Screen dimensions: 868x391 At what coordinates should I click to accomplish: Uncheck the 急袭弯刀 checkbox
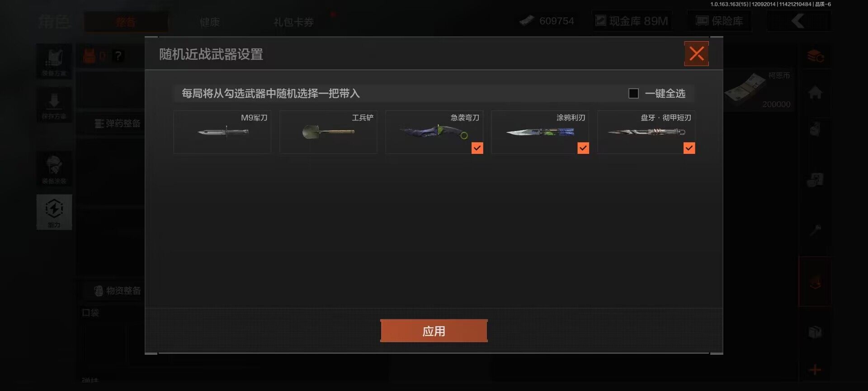pos(477,148)
